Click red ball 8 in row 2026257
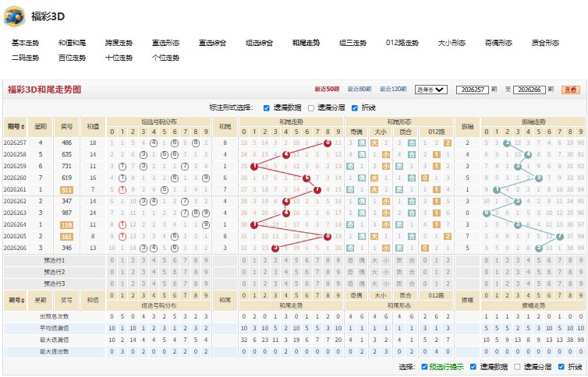The height and width of the screenshot is (377, 588). pos(328,143)
